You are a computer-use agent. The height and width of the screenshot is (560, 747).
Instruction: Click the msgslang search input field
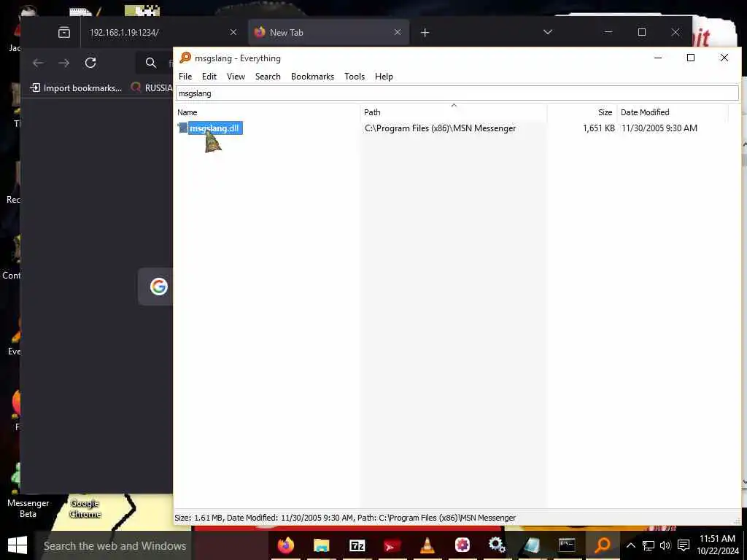tap(457, 93)
